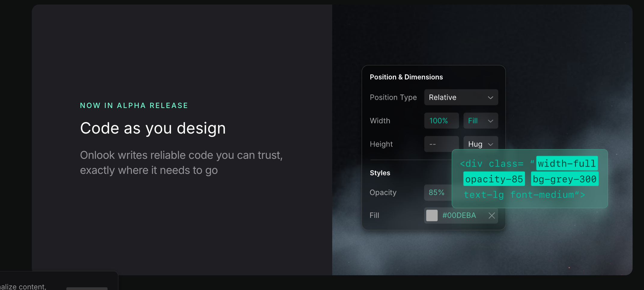Expand the Width Fill mode dropdown

click(x=480, y=121)
